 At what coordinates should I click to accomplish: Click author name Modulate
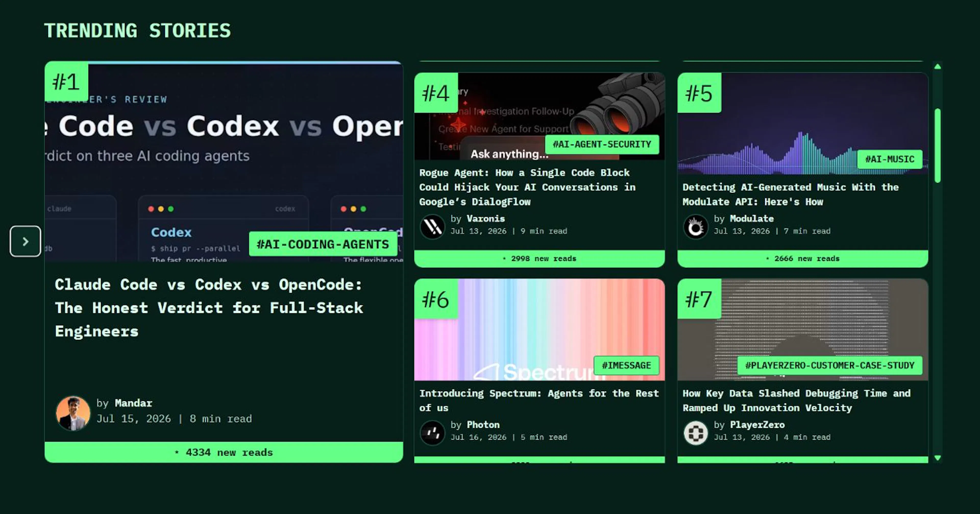(752, 219)
